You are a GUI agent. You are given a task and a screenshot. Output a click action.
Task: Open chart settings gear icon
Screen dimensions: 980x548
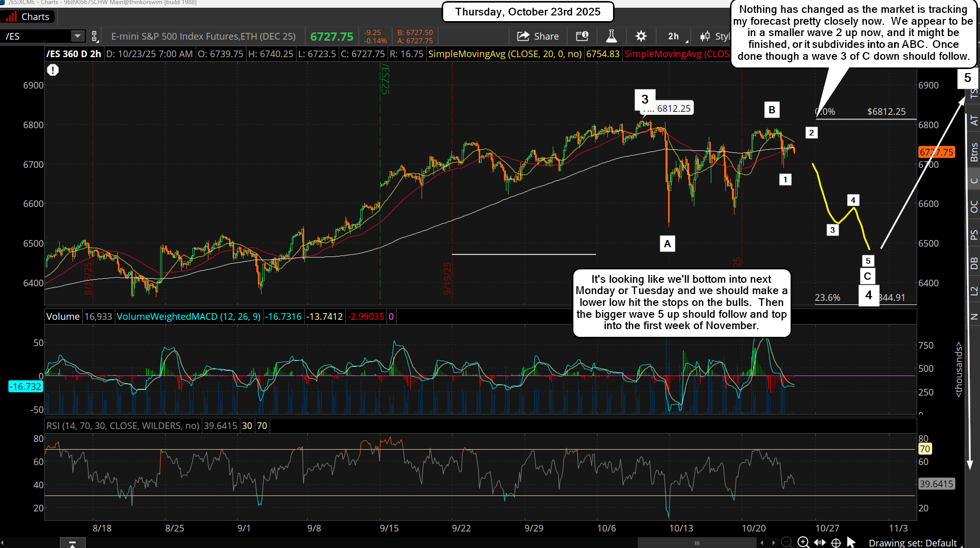641,36
